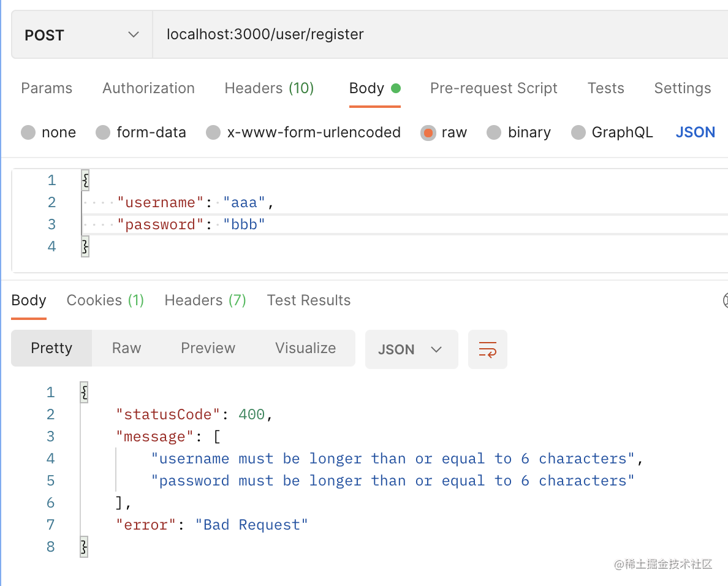Open the request Settings tab
This screenshot has height=586, width=728.
point(682,88)
